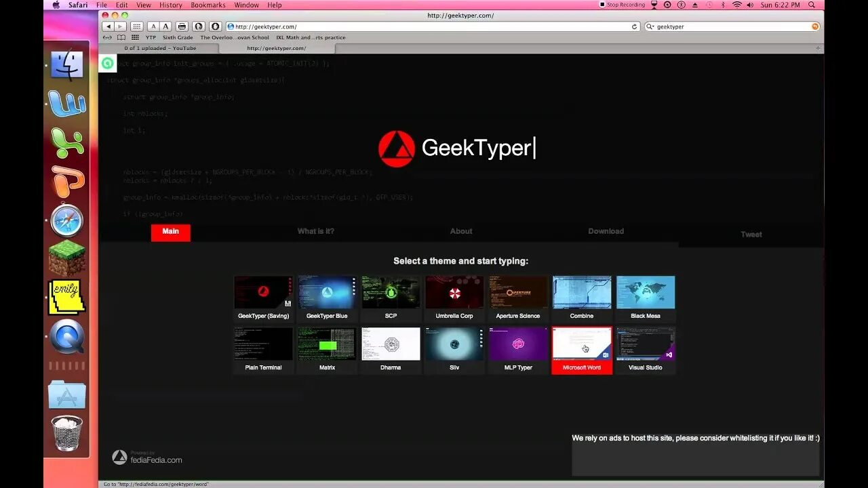Click the address bar URL field

tap(432, 26)
